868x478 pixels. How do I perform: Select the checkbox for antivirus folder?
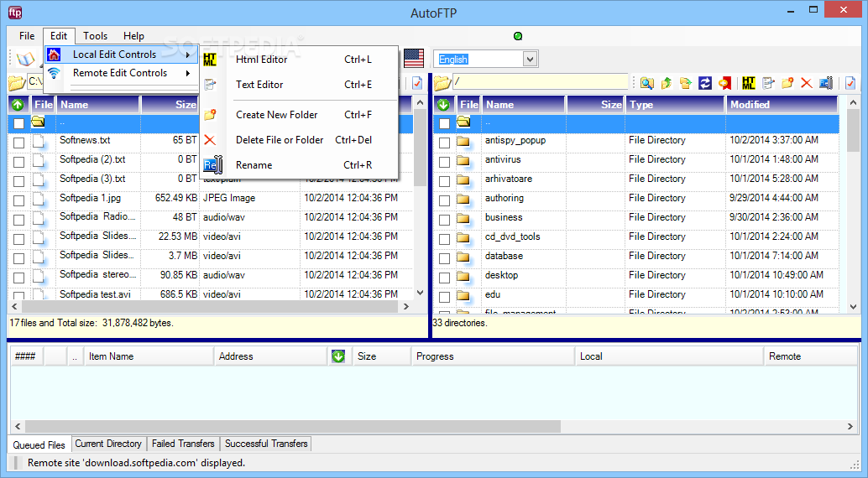point(444,162)
